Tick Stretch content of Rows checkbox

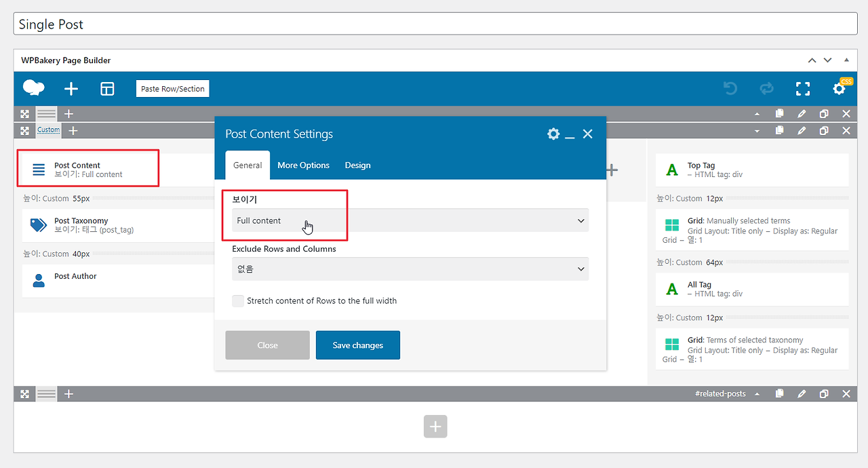(238, 300)
